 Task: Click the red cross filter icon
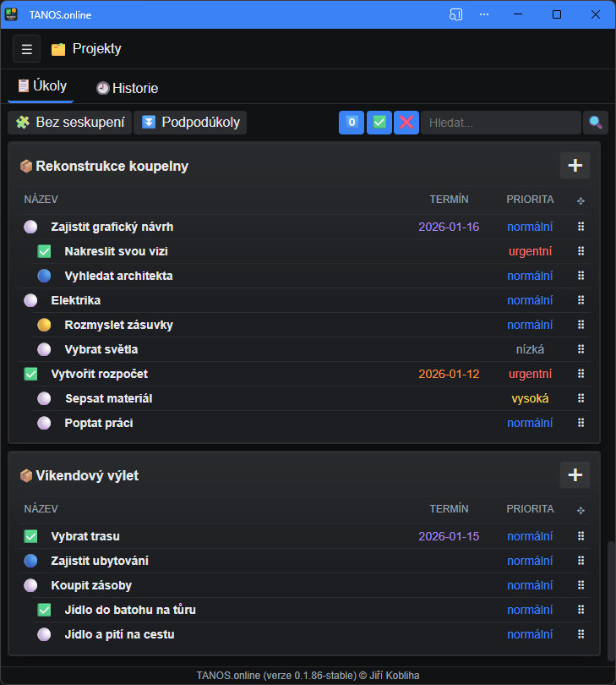coord(406,123)
